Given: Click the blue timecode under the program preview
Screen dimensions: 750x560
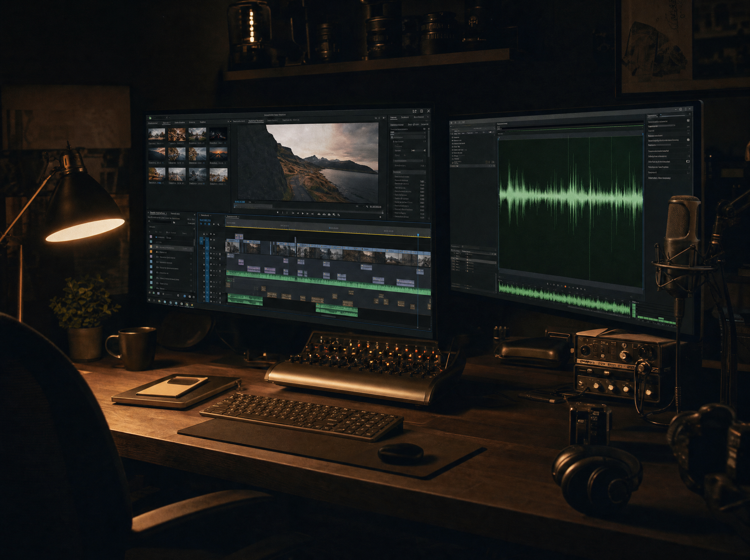Looking at the screenshot, I should coord(240,202).
